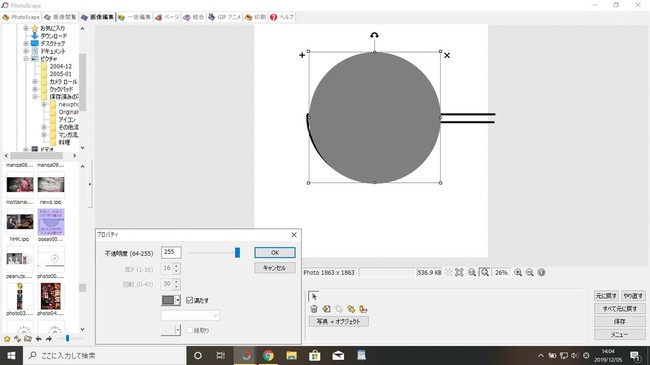Click the opacity value input field
This screenshot has width=650, height=365.
171,252
